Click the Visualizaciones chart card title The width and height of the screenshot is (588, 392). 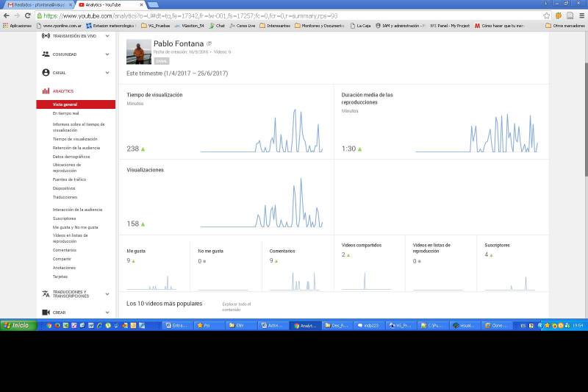[145, 170]
